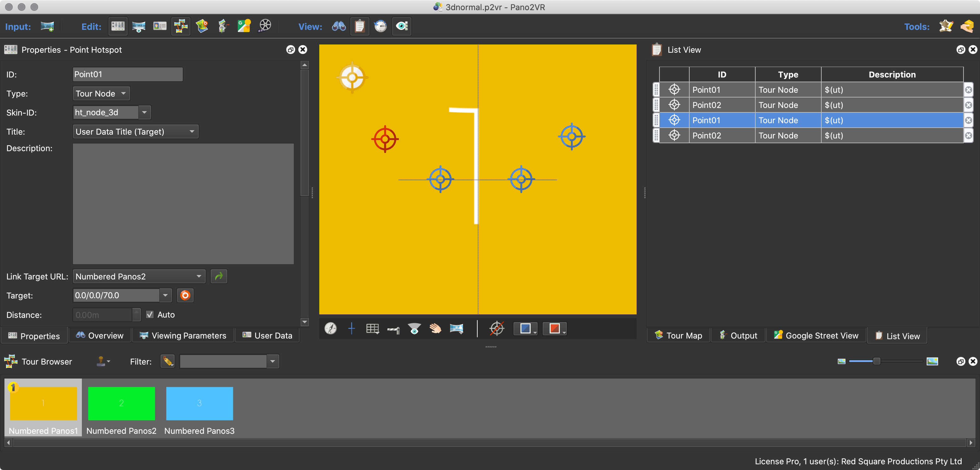Viewport: 980px width, 470px height.
Task: Open Overview binoculars icon in View toolbar
Action: point(339,26)
